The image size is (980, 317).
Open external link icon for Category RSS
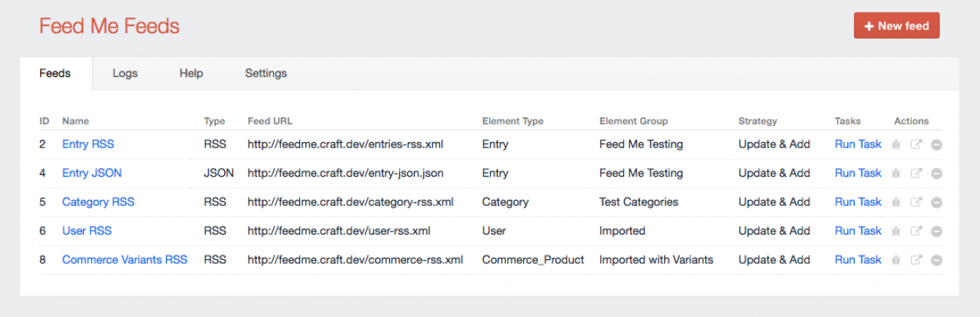pos(916,202)
